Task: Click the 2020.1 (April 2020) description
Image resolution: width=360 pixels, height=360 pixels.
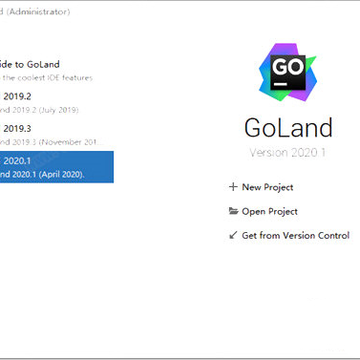Action: (x=42, y=174)
